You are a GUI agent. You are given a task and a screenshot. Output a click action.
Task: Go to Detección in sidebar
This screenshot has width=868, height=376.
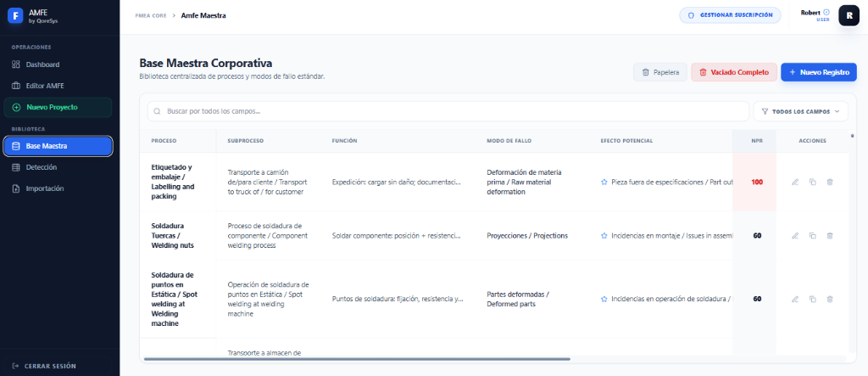(x=58, y=167)
